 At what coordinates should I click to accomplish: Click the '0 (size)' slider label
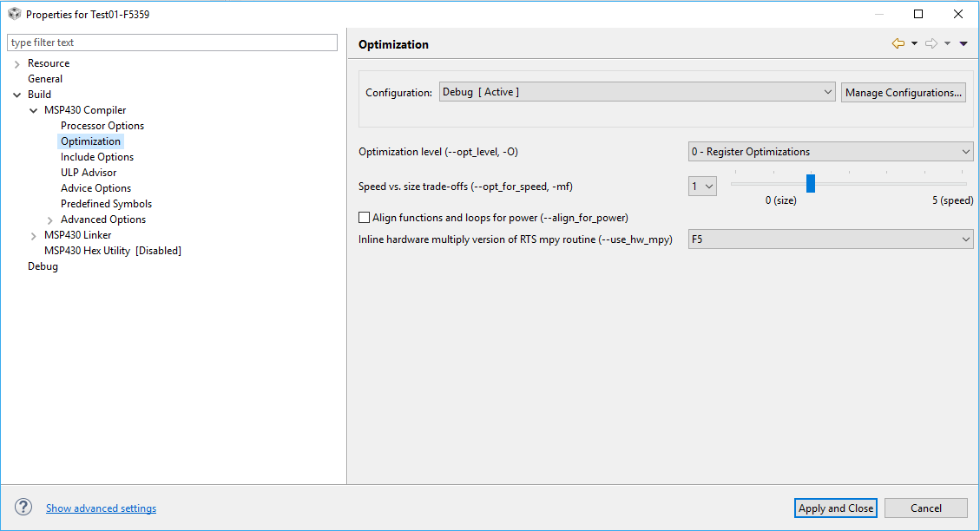pyautogui.click(x=780, y=200)
